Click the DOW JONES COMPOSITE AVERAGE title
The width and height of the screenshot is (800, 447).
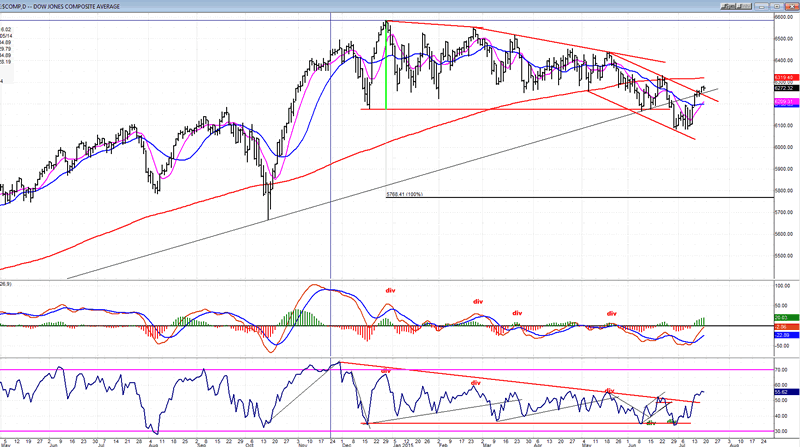pyautogui.click(x=62, y=4)
